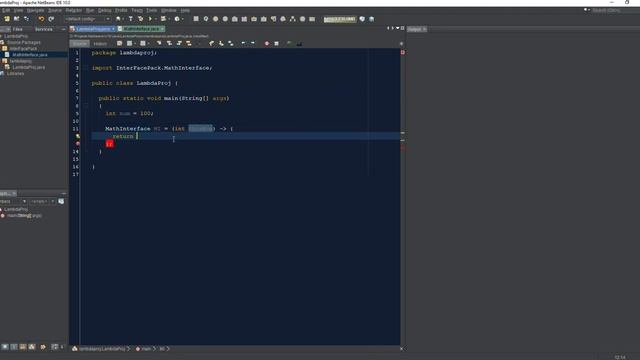Click the Redo icon in main toolbar
This screenshot has width=640, height=360.
pyautogui.click(x=51, y=19)
